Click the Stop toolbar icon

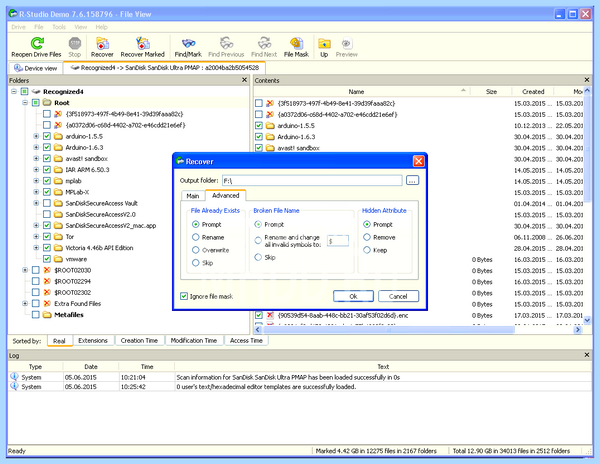coord(75,43)
